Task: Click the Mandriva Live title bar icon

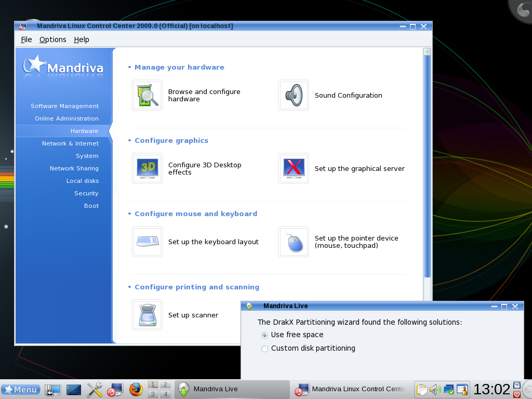Action: point(249,307)
